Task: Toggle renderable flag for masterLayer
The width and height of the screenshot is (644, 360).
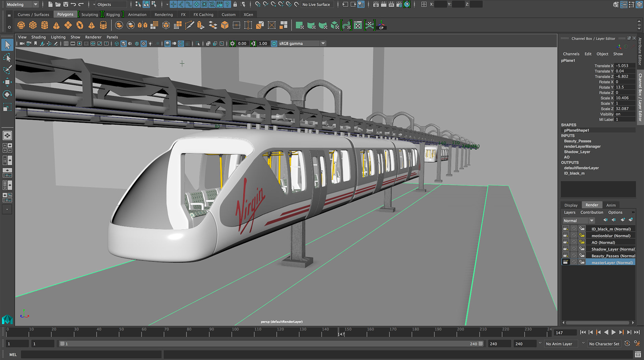Action: coord(566,262)
